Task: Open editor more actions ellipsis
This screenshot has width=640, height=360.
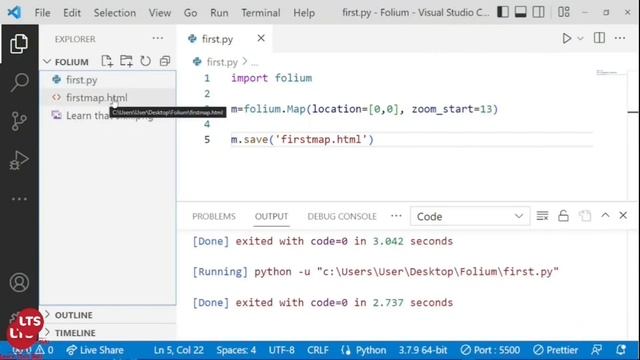Action: (620, 38)
